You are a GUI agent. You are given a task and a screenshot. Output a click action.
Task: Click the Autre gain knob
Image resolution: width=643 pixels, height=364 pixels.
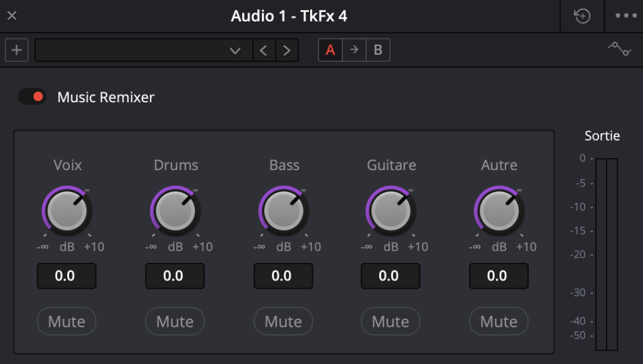pos(499,211)
